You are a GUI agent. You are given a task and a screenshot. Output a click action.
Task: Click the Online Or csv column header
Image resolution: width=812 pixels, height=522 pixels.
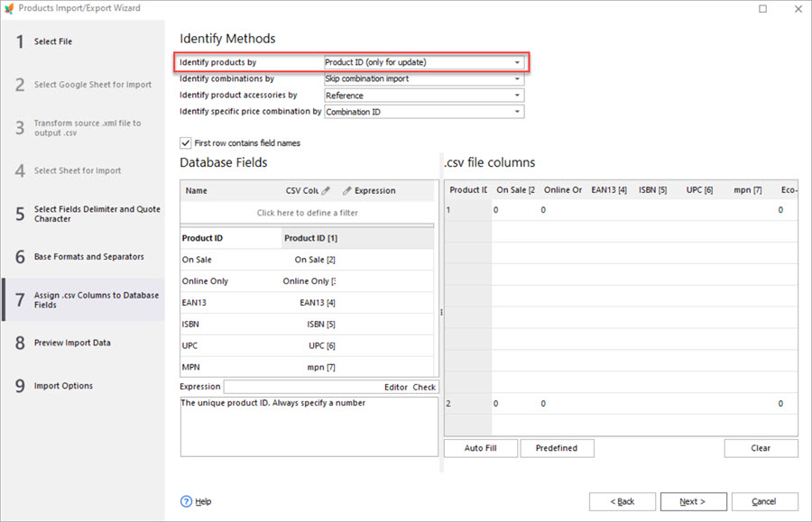[563, 190]
